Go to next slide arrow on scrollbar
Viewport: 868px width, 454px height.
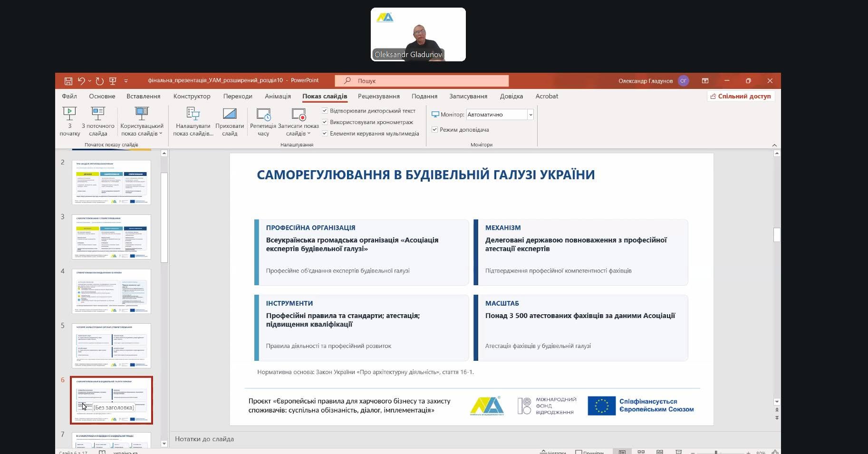click(777, 418)
